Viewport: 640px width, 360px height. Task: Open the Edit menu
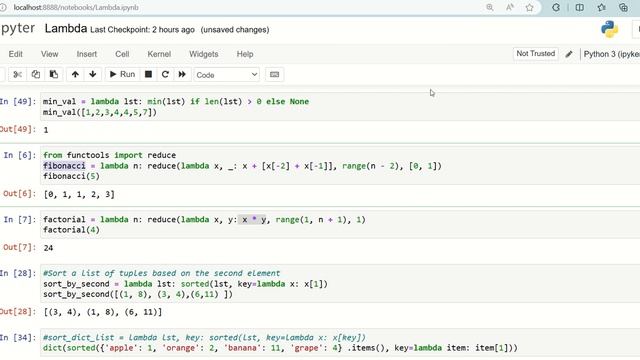click(x=16, y=54)
